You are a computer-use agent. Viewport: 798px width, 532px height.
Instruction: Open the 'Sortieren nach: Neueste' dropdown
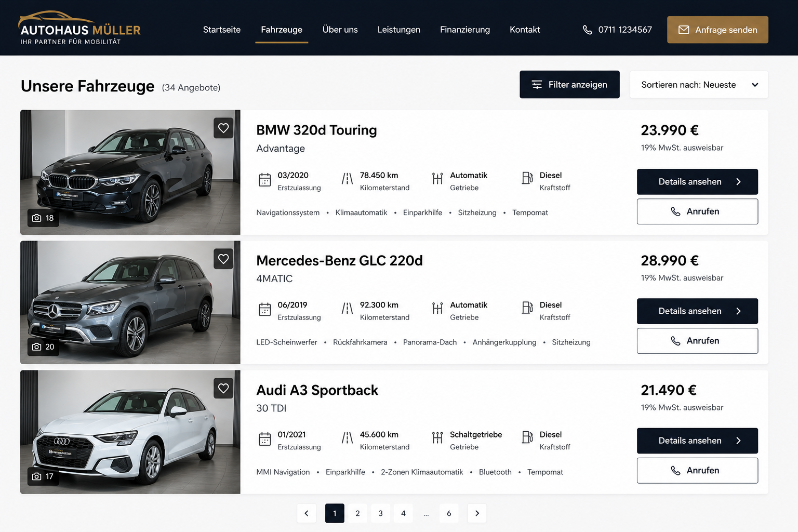(699, 85)
